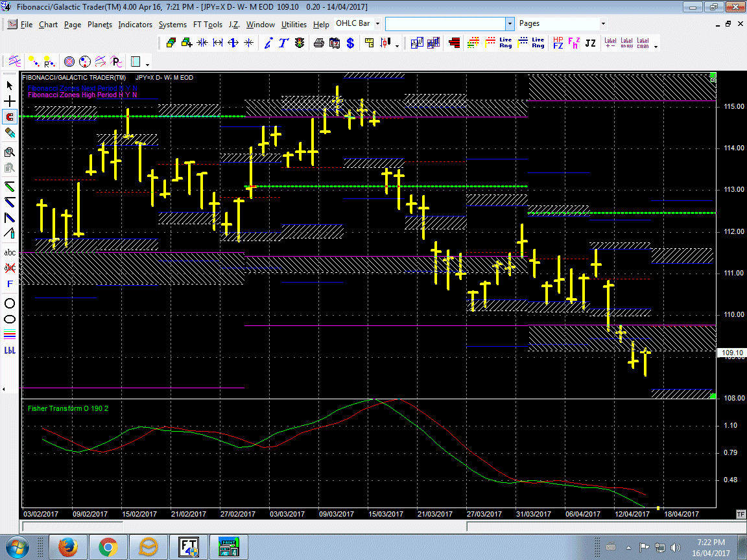Open the J.Z. menu
This screenshot has width=747, height=560.
click(234, 24)
